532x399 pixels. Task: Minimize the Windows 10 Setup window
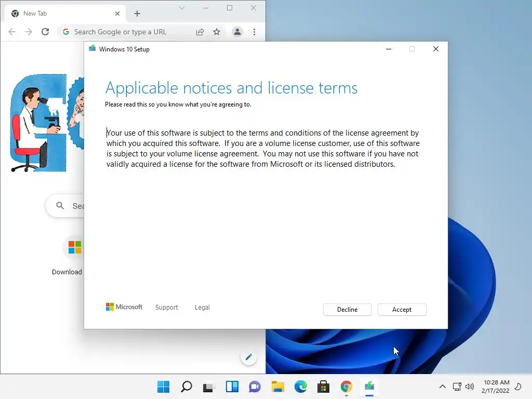pos(389,49)
